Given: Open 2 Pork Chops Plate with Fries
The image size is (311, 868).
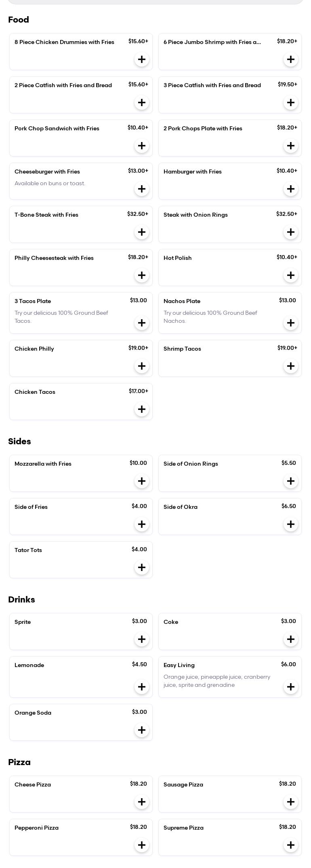Looking at the screenshot, I should [203, 129].
